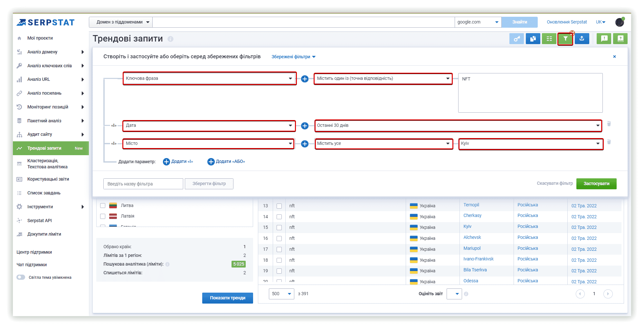Select checkbox in row 17

click(279, 249)
